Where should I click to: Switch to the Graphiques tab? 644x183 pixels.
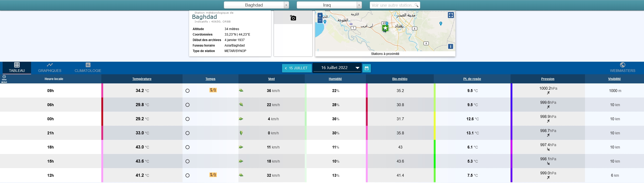click(50, 68)
